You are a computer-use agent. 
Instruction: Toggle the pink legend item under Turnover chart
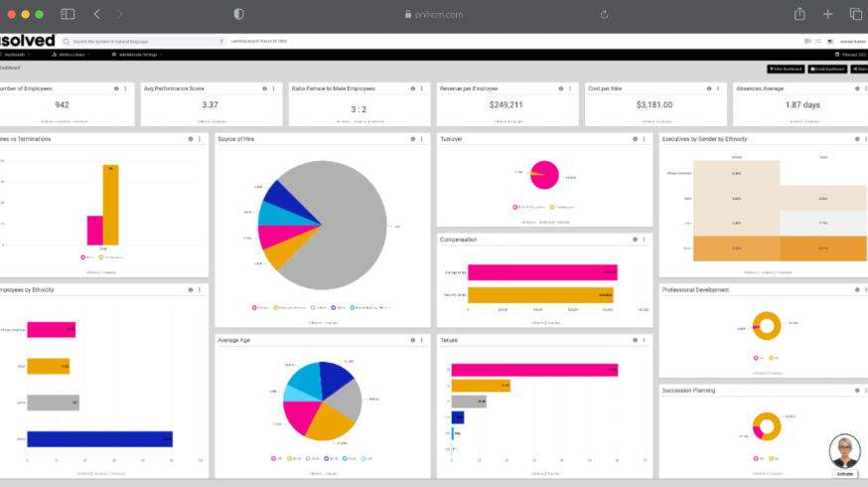[514, 207]
